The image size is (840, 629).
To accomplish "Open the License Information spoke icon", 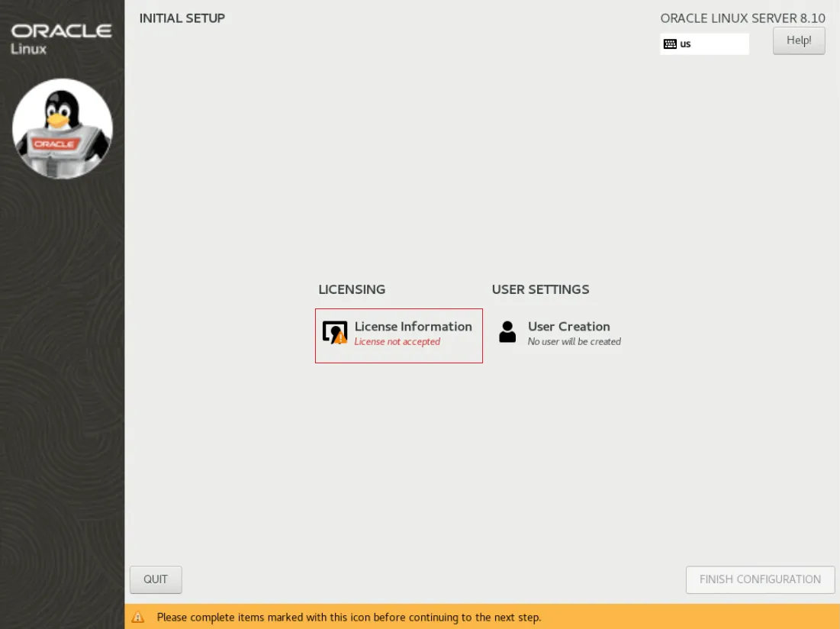I will click(336, 331).
